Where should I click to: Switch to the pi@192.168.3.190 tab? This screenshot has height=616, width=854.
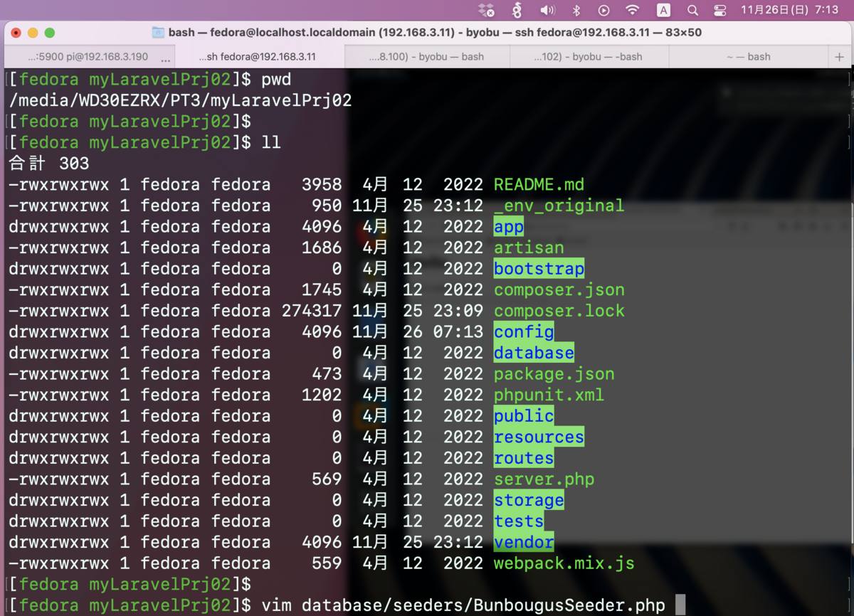click(x=88, y=57)
